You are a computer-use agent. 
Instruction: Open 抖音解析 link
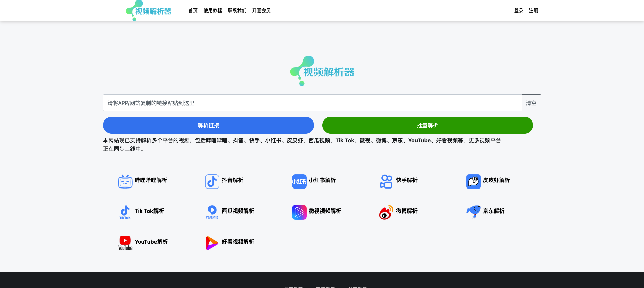coord(233,180)
